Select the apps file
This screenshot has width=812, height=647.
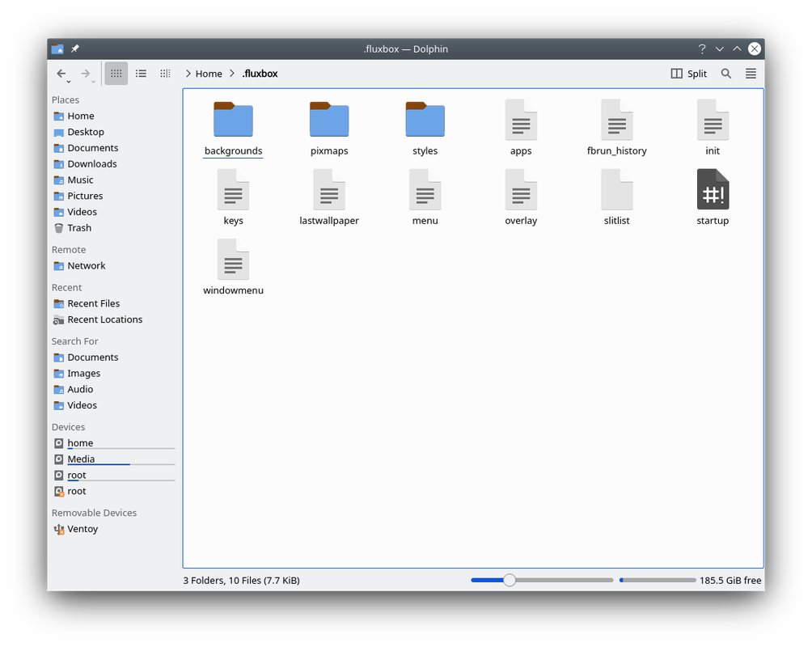pyautogui.click(x=521, y=128)
